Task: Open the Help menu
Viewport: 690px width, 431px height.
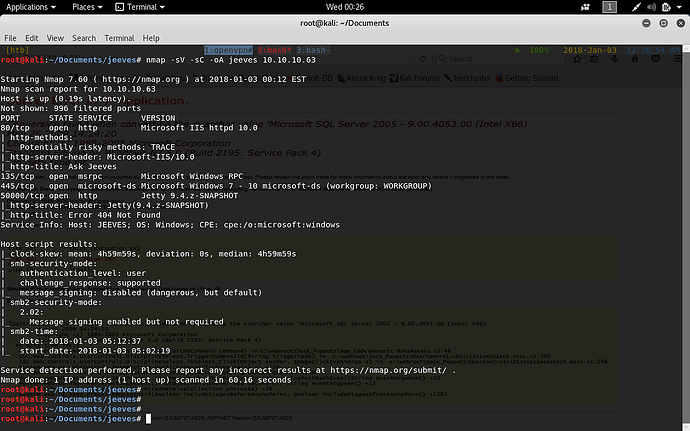Action: coord(151,38)
